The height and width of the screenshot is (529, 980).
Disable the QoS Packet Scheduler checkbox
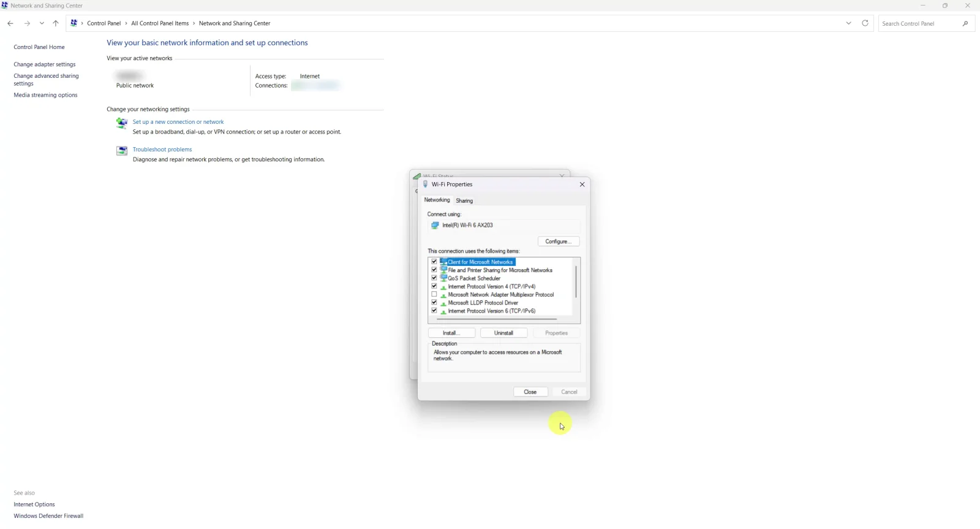(434, 278)
